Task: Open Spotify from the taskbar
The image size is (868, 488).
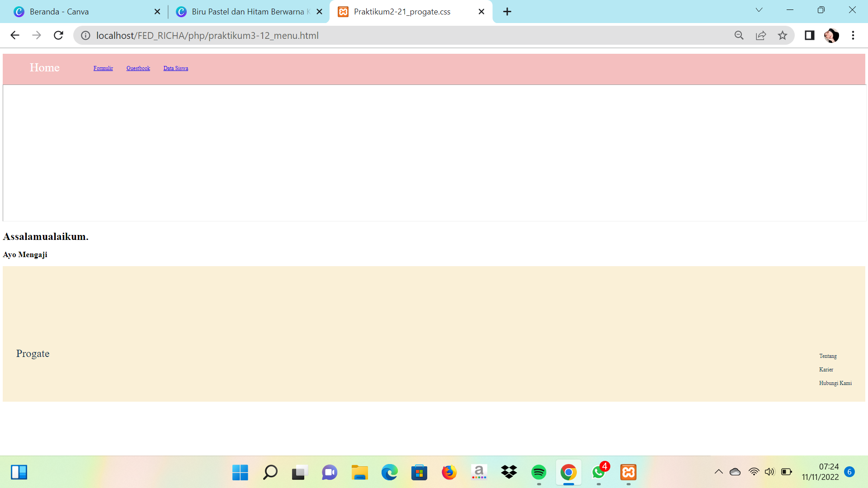Action: click(x=538, y=472)
